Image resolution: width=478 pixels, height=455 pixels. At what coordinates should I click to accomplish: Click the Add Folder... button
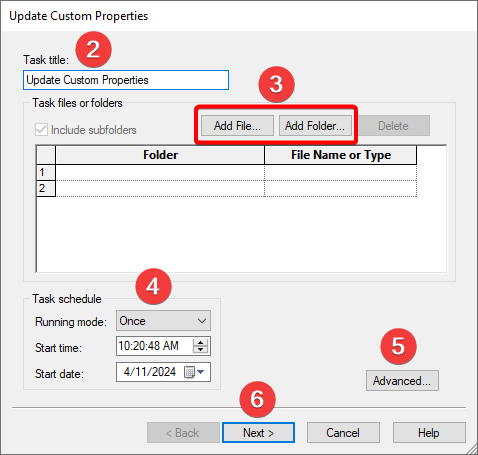point(315,126)
